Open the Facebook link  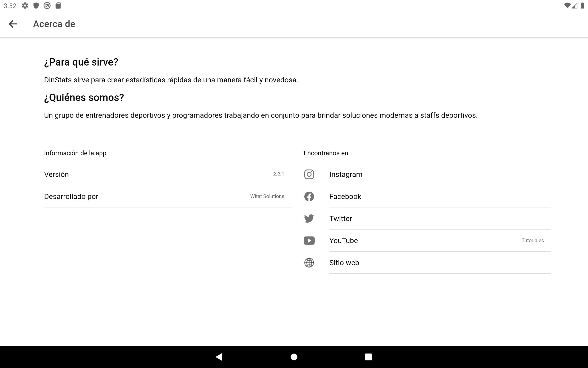click(x=427, y=196)
